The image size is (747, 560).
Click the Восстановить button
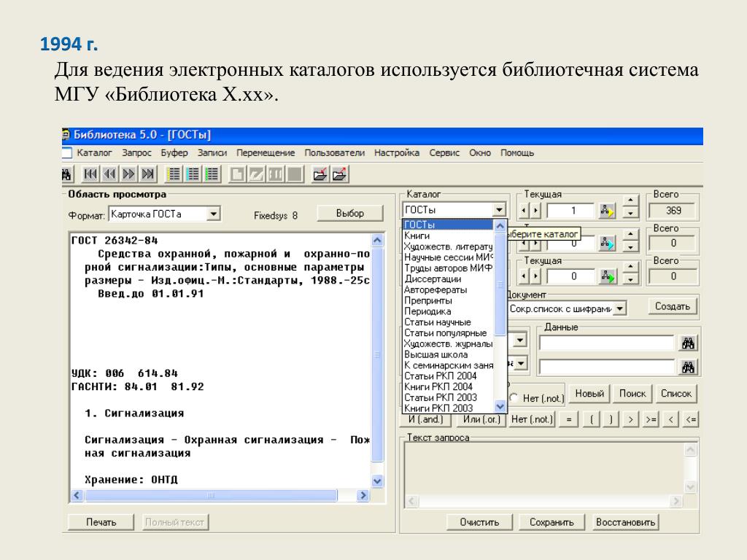point(625,522)
